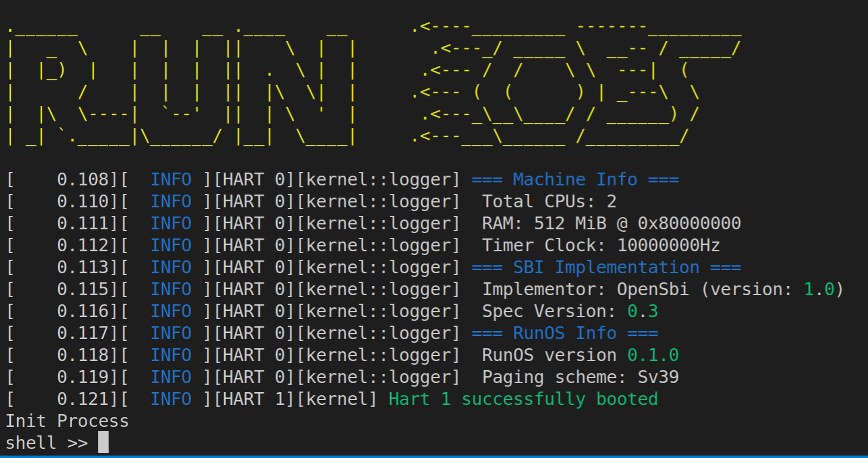Click the '=== RunOS Info ===' heading
The width and height of the screenshot is (868, 458).
pyautogui.click(x=565, y=333)
